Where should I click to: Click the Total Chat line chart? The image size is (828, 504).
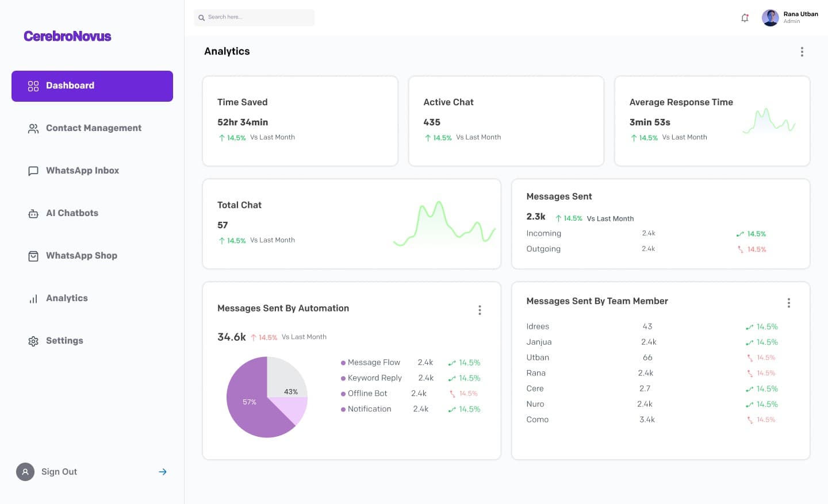pos(444,224)
